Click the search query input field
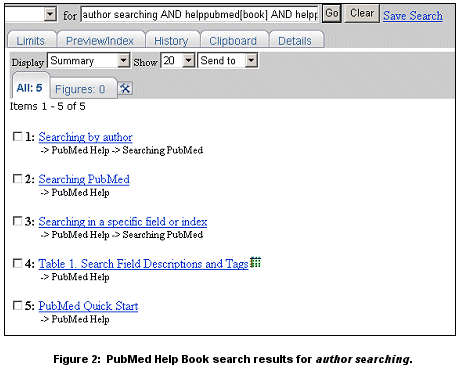This screenshot has height=391, width=458. tap(199, 14)
